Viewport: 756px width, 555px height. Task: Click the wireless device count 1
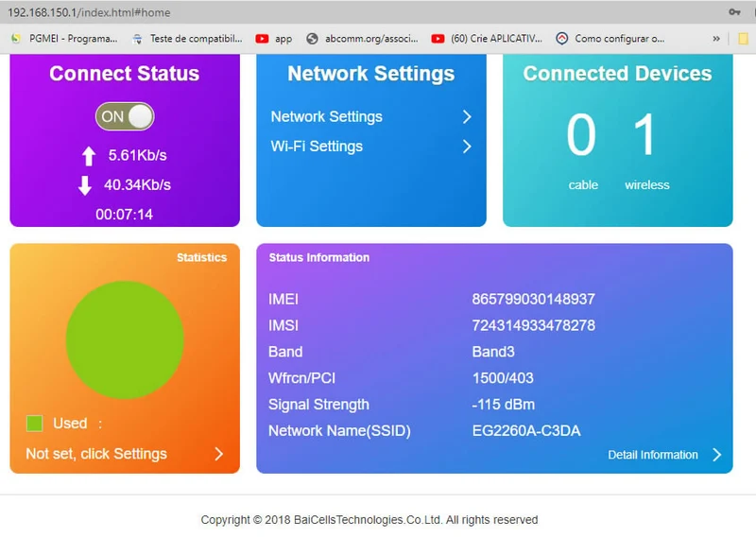pos(644,134)
